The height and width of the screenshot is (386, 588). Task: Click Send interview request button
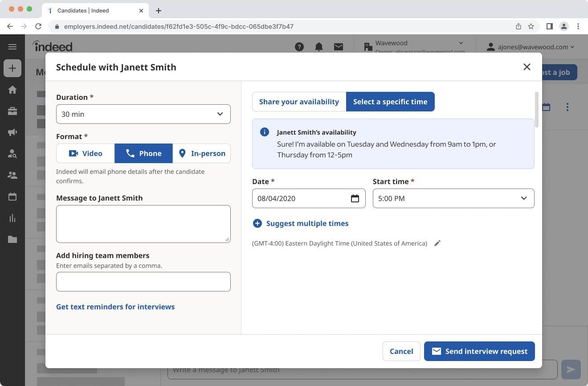(479, 351)
